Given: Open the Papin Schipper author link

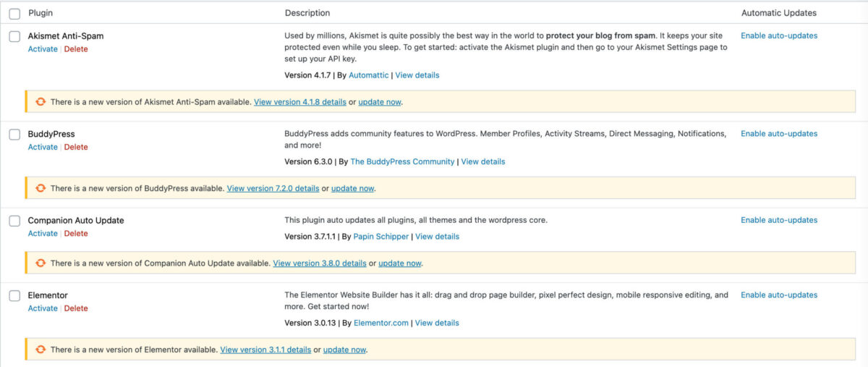Looking at the screenshot, I should [381, 237].
